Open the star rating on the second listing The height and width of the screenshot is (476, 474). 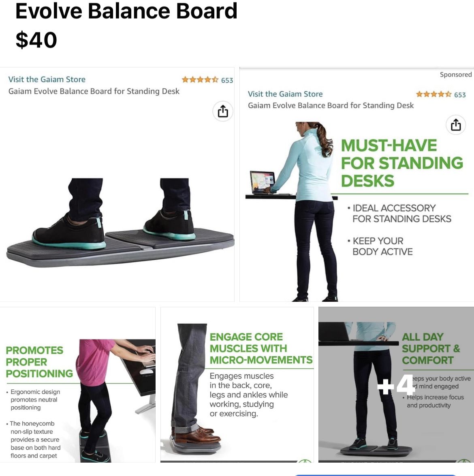(433, 94)
